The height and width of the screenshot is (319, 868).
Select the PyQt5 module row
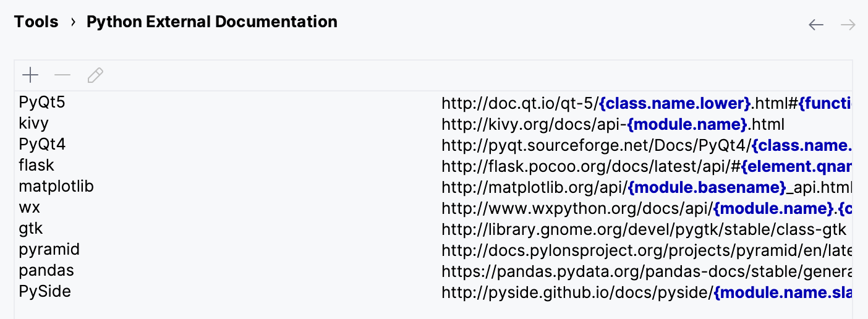click(x=433, y=103)
